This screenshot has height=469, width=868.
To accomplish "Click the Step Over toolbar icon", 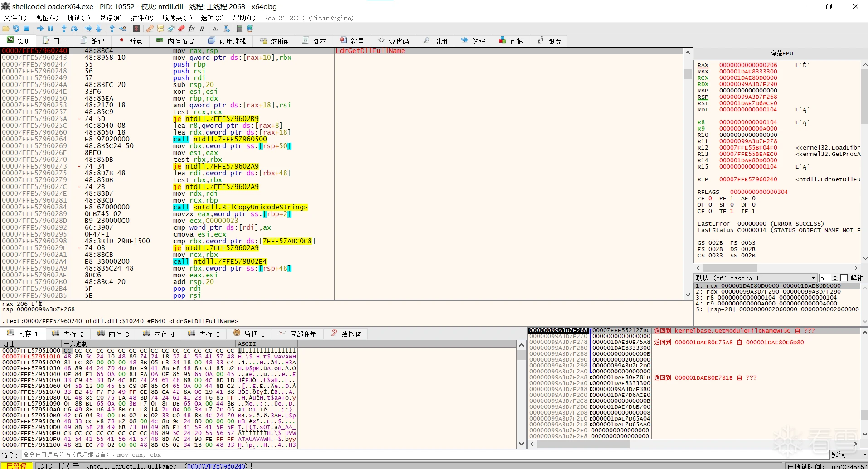I will point(75,29).
